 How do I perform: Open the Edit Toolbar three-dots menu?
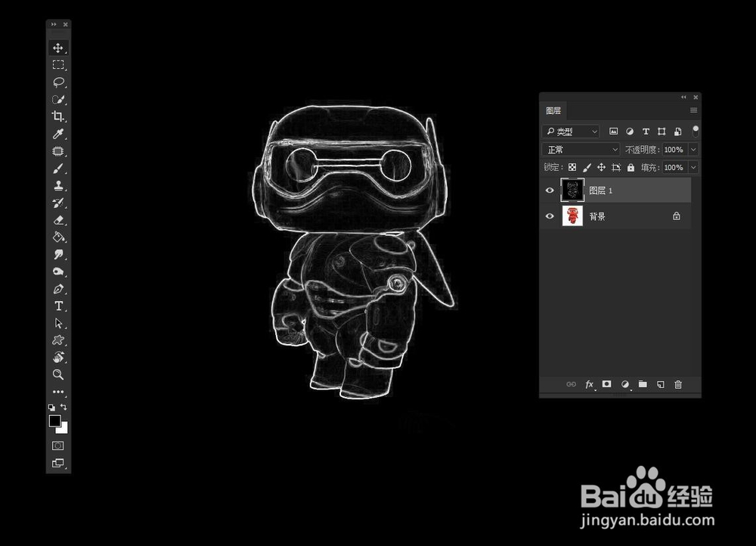[x=58, y=392]
